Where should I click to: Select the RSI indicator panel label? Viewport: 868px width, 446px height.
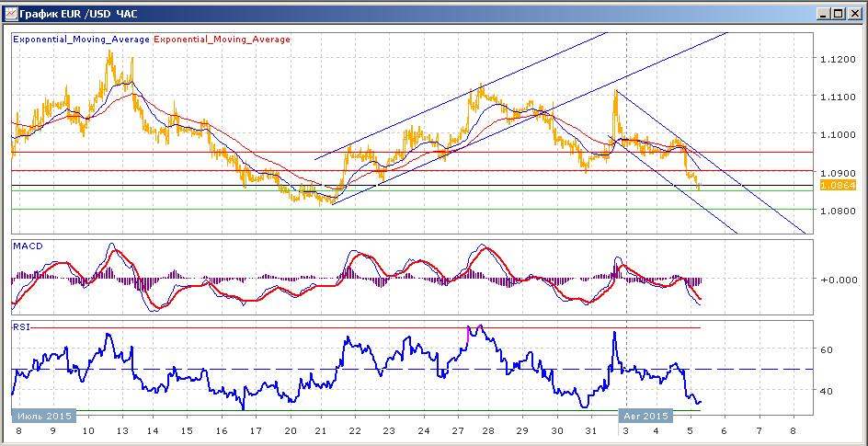[x=19, y=326]
